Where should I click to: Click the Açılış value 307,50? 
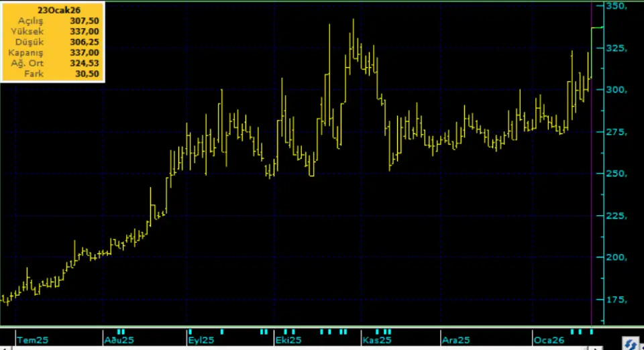(85, 21)
